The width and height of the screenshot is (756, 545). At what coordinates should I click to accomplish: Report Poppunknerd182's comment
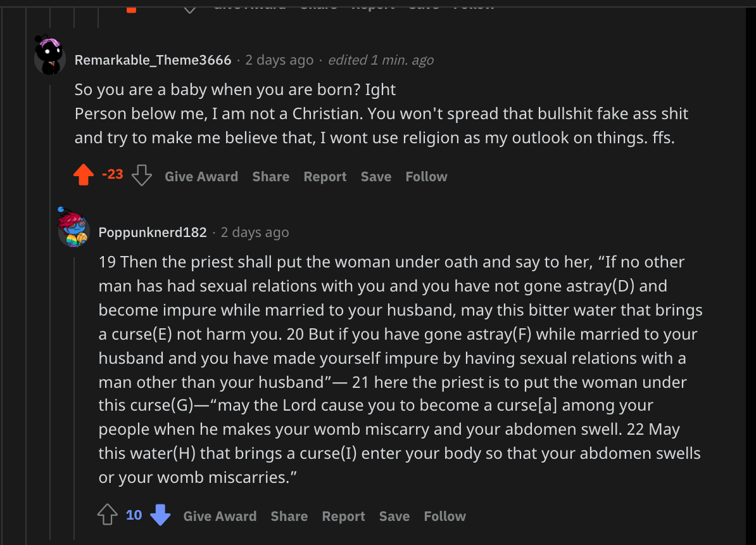343,516
